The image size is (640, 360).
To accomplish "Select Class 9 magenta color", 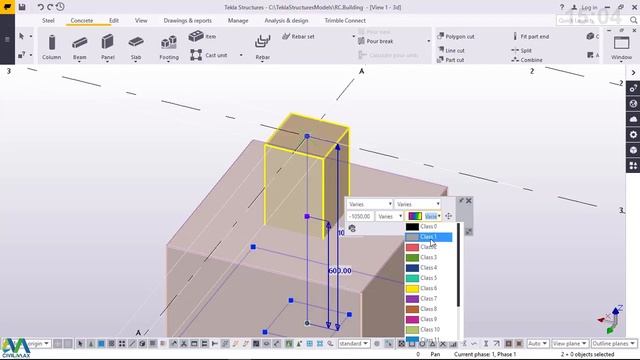I will [x=429, y=319].
